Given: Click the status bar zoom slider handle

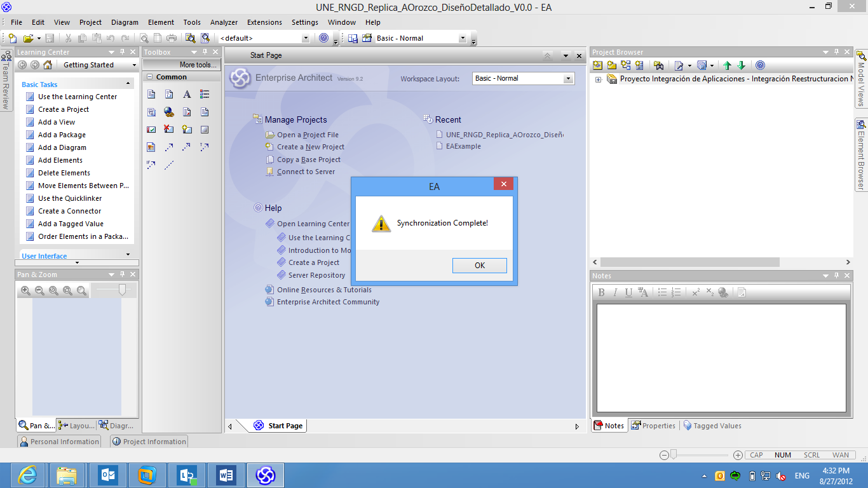Looking at the screenshot, I should pos(674,454).
